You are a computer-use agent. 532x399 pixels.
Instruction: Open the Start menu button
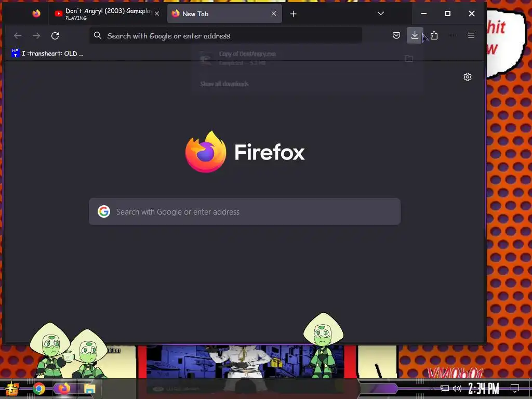[x=12, y=389]
